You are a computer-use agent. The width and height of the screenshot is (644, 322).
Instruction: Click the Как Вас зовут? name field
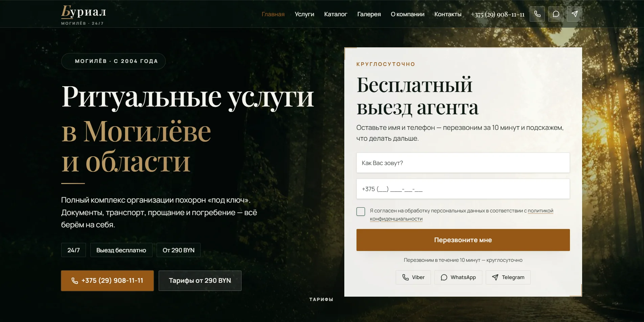[x=463, y=163]
